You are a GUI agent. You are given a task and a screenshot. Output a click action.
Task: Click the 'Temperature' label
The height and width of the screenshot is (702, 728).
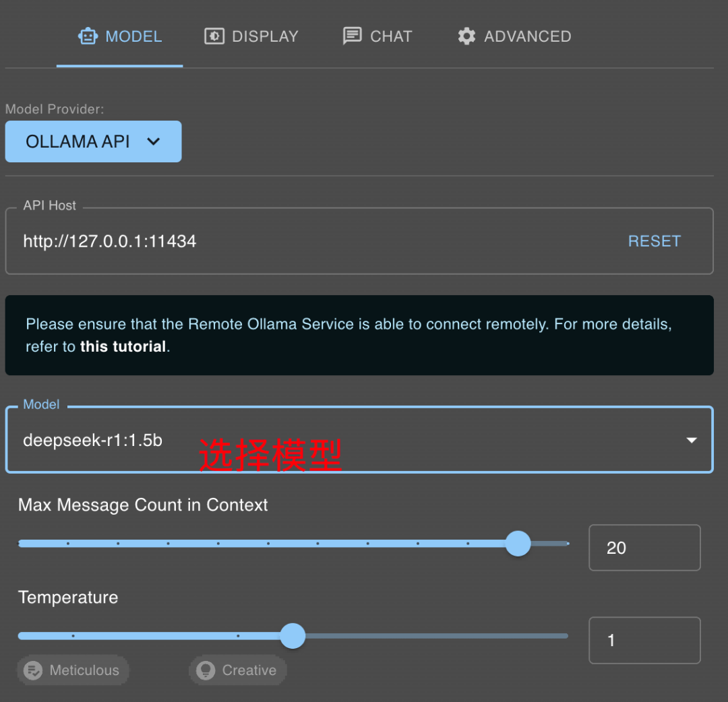pyautogui.click(x=68, y=597)
